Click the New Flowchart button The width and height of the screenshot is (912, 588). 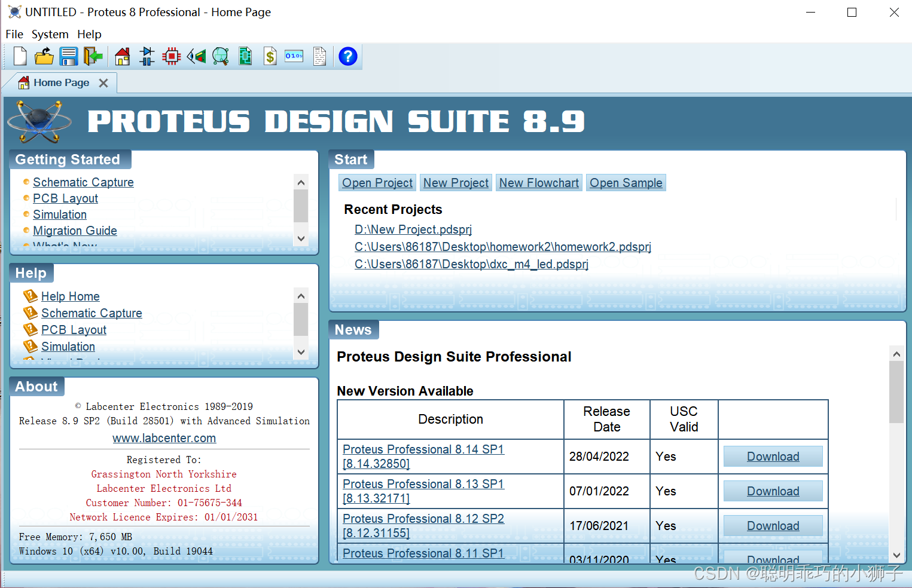pyautogui.click(x=539, y=183)
